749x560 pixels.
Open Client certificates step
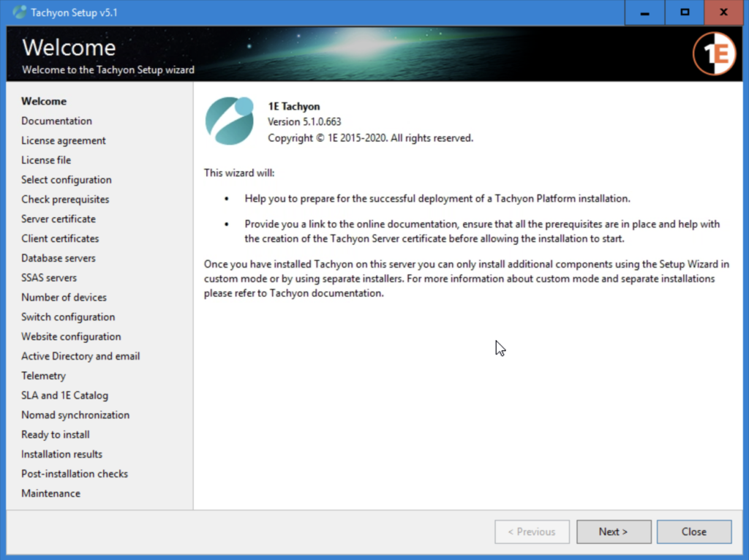tap(60, 238)
